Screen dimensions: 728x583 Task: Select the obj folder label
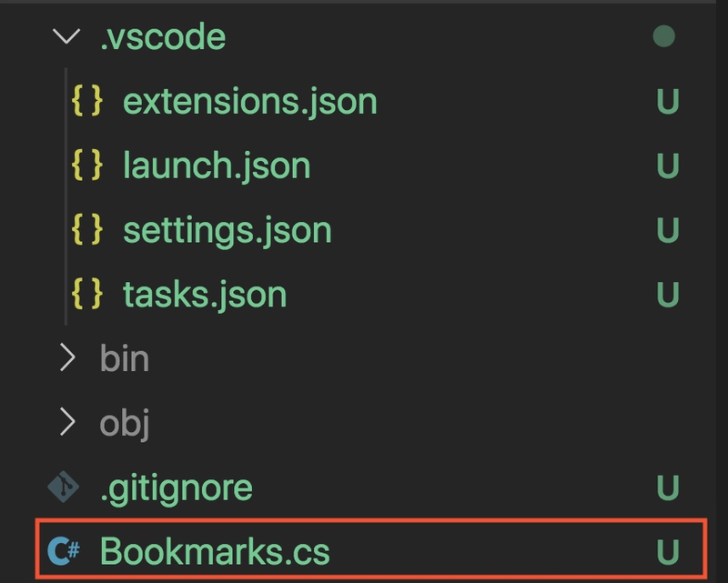pyautogui.click(x=125, y=423)
